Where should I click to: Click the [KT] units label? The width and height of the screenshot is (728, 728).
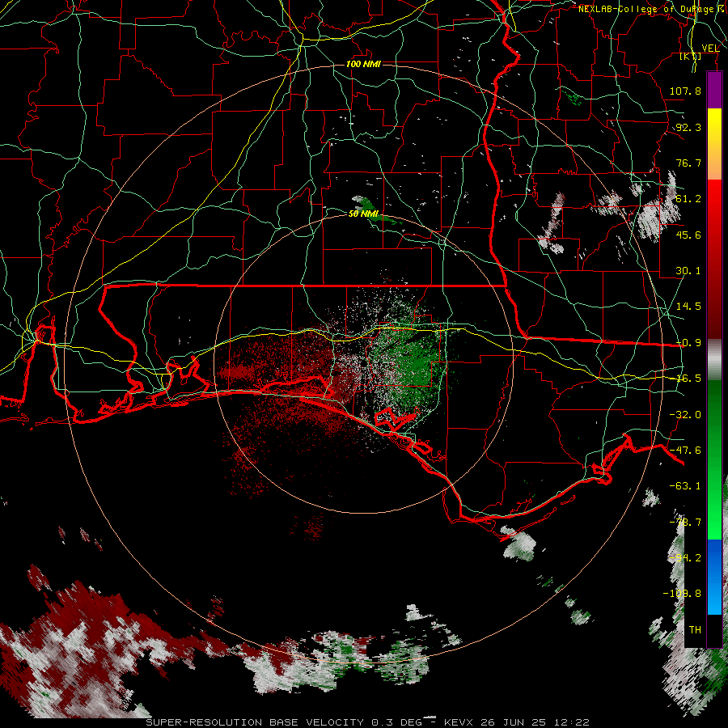pos(691,56)
